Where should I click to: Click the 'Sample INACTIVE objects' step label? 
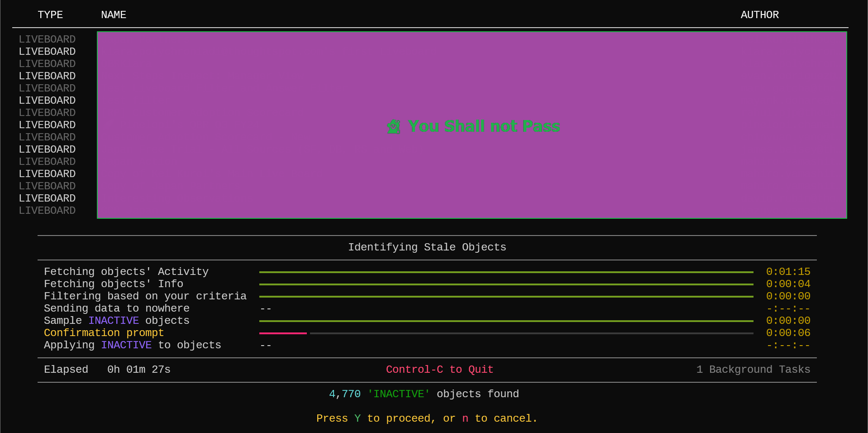[x=117, y=321]
